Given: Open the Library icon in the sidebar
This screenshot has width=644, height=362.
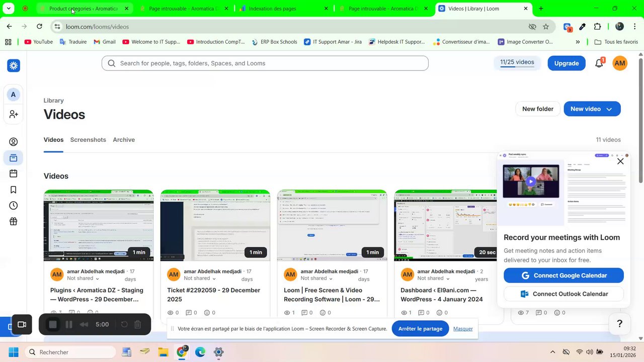Looking at the screenshot, I should tap(14, 158).
